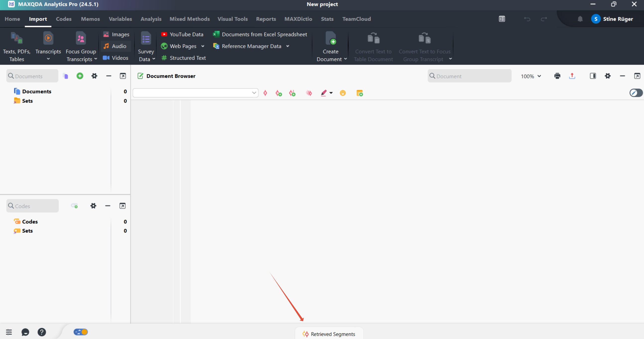644x339 pixels.
Task: Open the Memos tab
Action: coord(90,19)
